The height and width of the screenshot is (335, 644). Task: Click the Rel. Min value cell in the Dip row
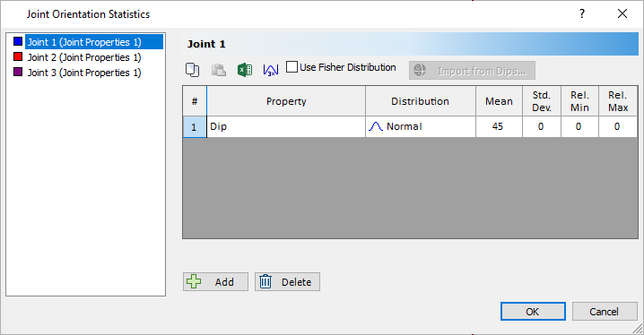pyautogui.click(x=579, y=126)
